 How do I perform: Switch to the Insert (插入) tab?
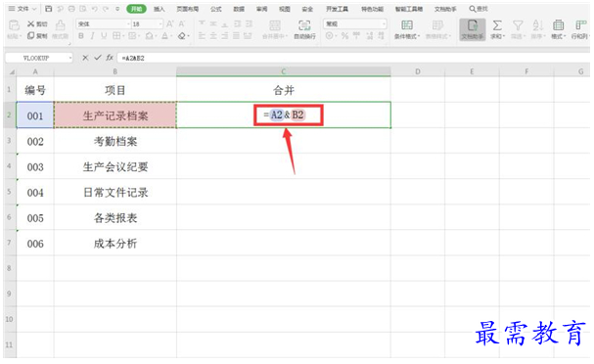click(x=160, y=9)
